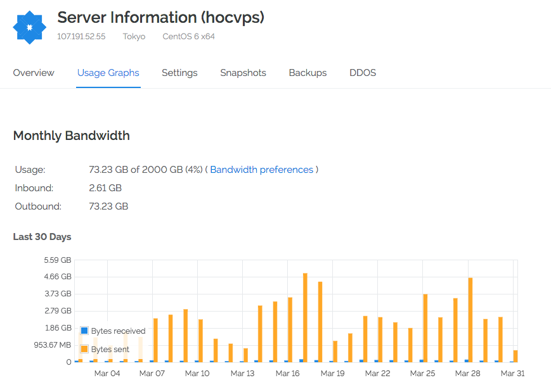This screenshot has height=392, width=551.
Task: Click the Mar 07 axis label
Action: click(152, 374)
